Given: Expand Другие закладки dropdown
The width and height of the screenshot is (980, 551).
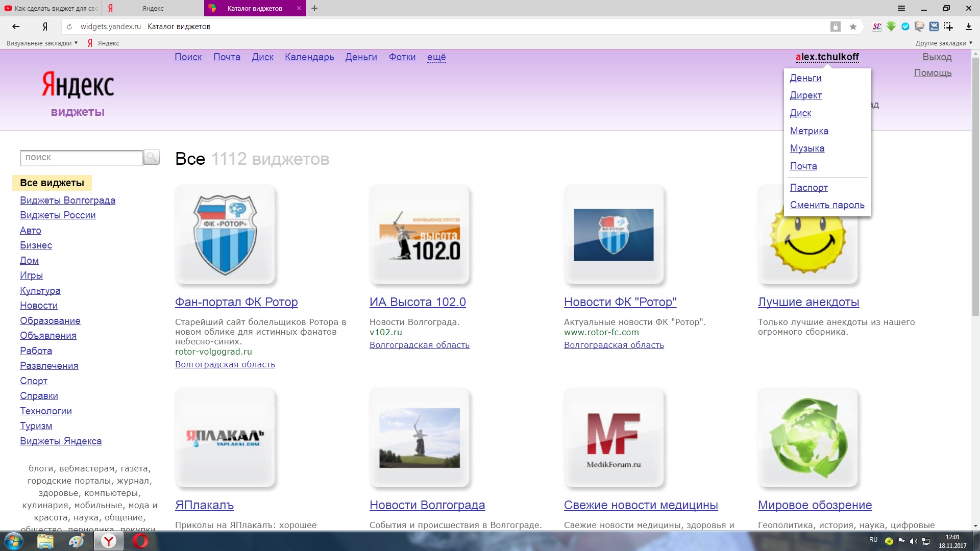Looking at the screenshot, I should [944, 43].
